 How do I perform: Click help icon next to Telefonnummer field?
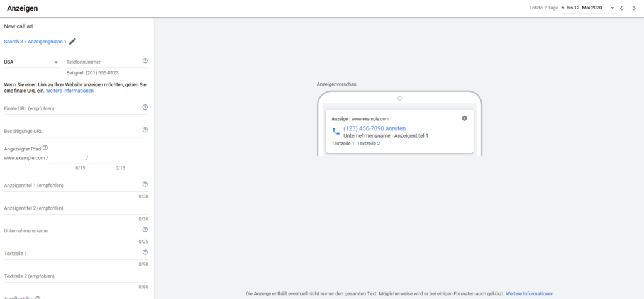point(145,61)
